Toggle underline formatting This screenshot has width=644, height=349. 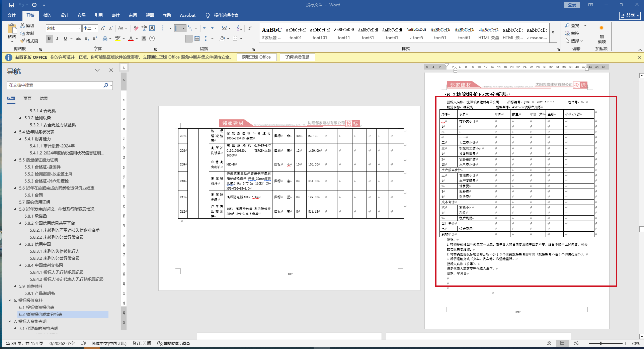(x=65, y=38)
